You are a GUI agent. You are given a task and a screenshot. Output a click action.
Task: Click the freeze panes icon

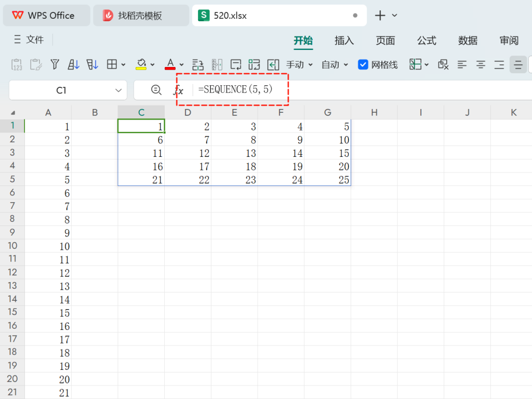coord(415,64)
